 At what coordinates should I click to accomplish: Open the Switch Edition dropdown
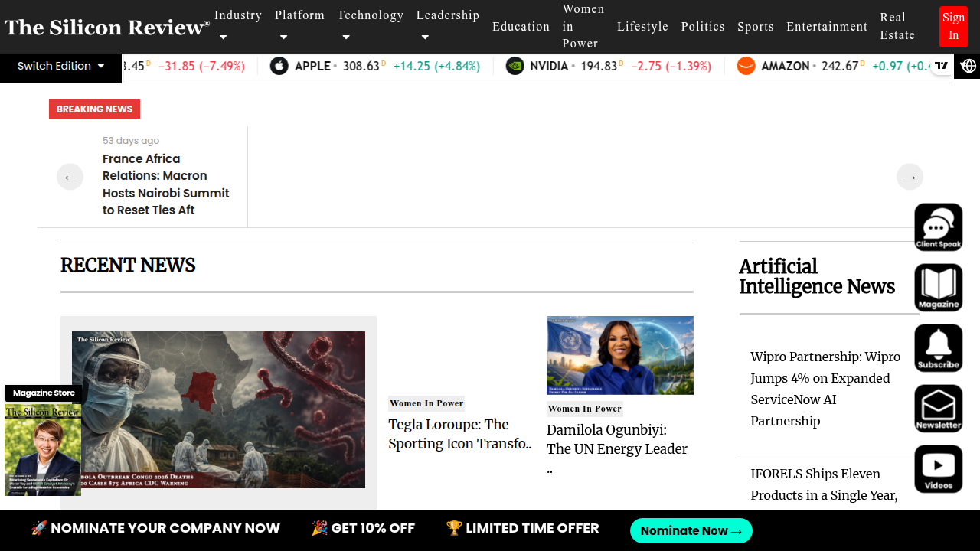[x=61, y=66]
